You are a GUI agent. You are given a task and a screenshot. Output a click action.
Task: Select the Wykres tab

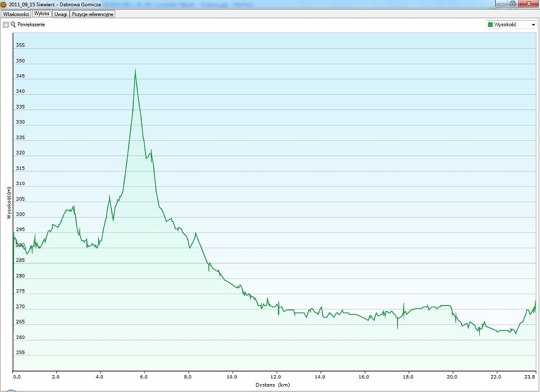point(41,14)
